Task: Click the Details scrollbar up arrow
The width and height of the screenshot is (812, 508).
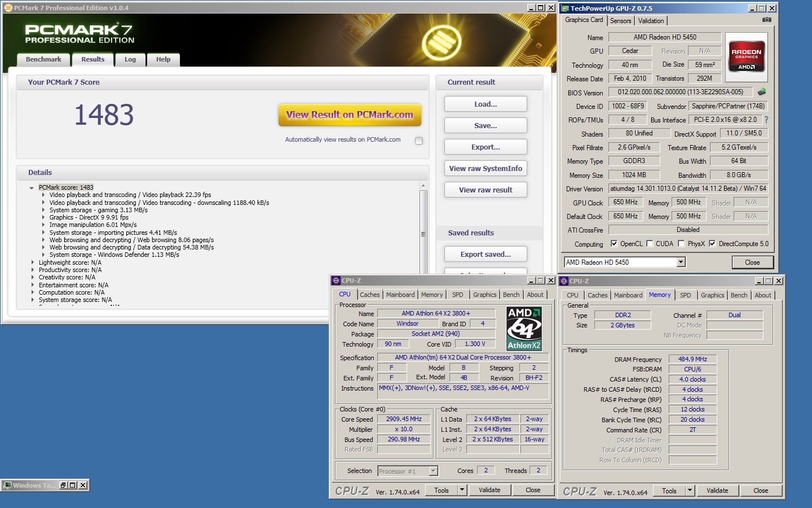Action: (x=423, y=186)
